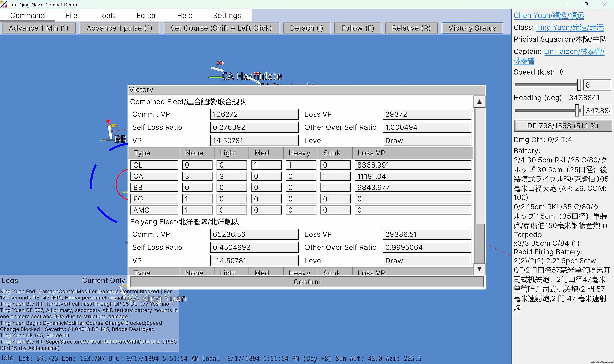Viewport: 614px width, 364px height.
Task: Open the Chen Yuan ship link
Action: tap(549, 16)
